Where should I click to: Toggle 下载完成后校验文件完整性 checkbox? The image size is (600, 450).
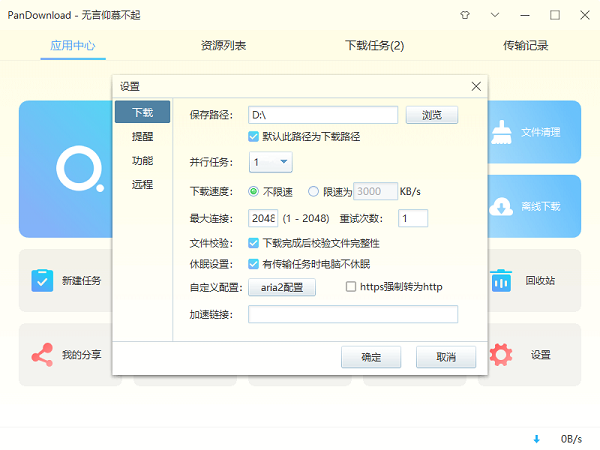click(253, 243)
